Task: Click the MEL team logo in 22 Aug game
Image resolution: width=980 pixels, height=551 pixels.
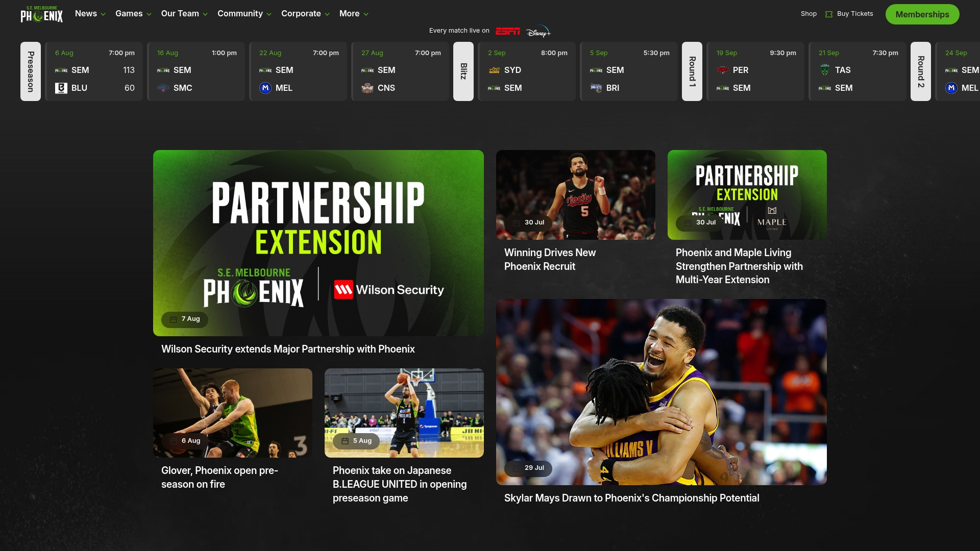Action: click(265, 88)
